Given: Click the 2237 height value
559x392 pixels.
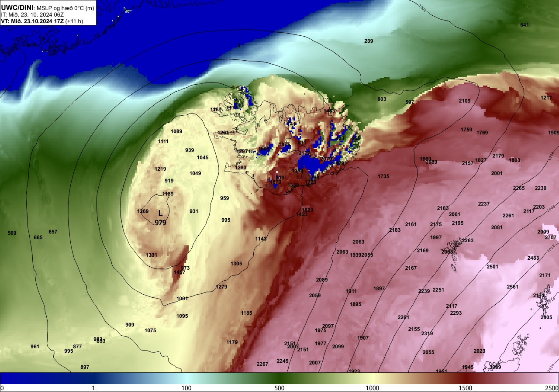Looking at the screenshot, I should click(484, 204).
